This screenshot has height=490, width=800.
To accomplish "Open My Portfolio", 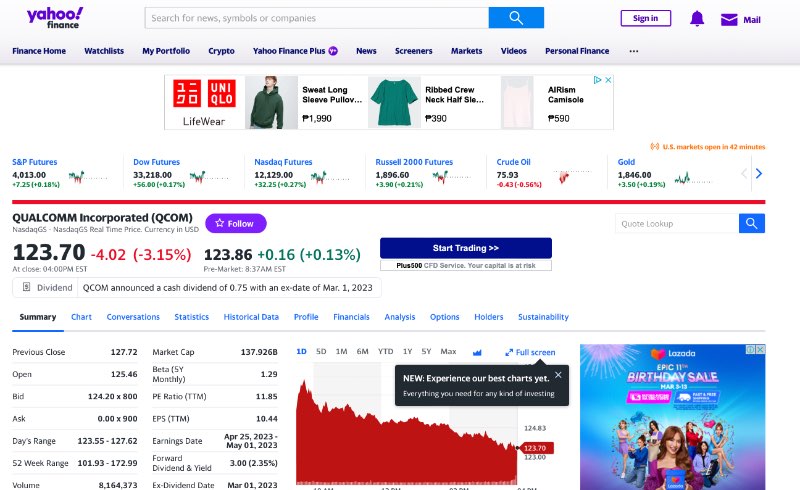I will click(166, 51).
